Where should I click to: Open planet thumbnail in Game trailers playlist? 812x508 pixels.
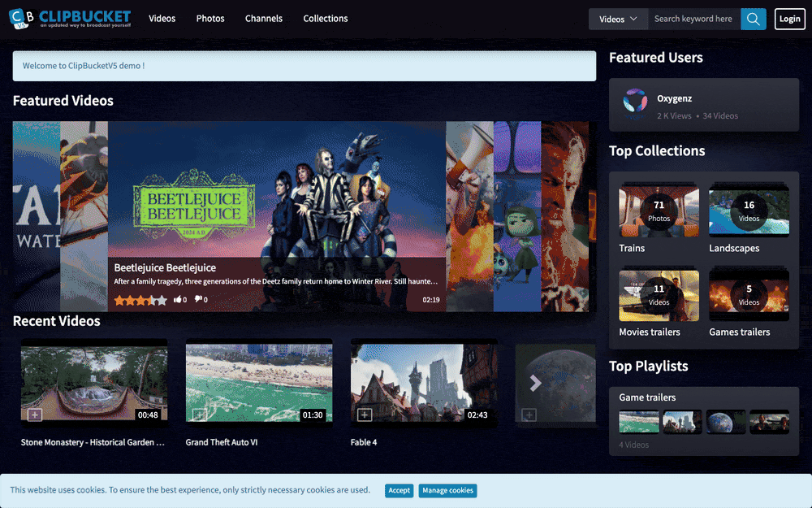(x=726, y=422)
